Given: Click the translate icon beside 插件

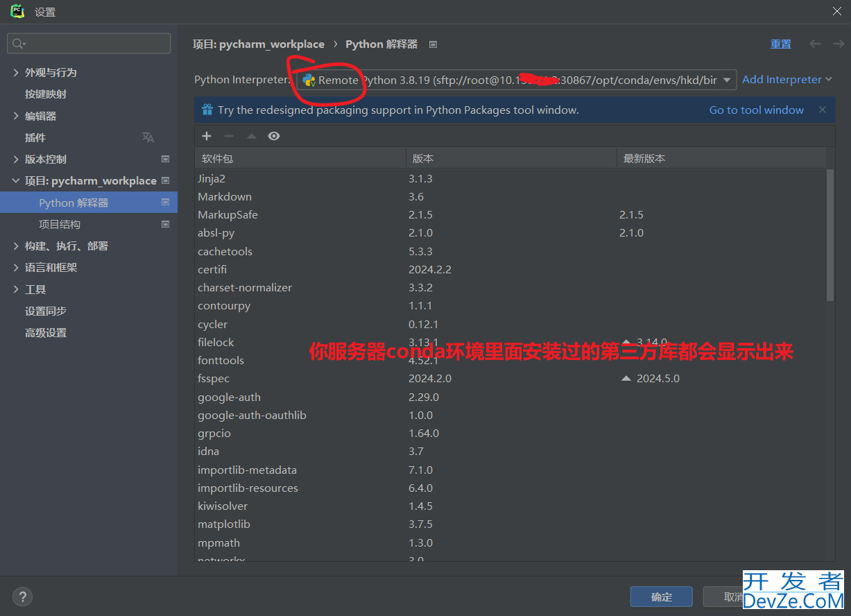Looking at the screenshot, I should tap(148, 137).
